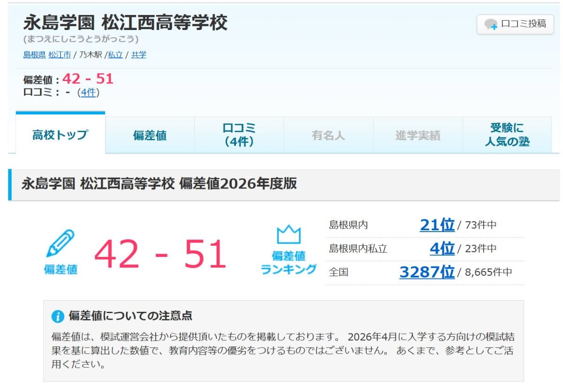Screen dimensions: 563x392
Task: Click the pencil icon above 偏差値 label
Action: tap(60, 243)
